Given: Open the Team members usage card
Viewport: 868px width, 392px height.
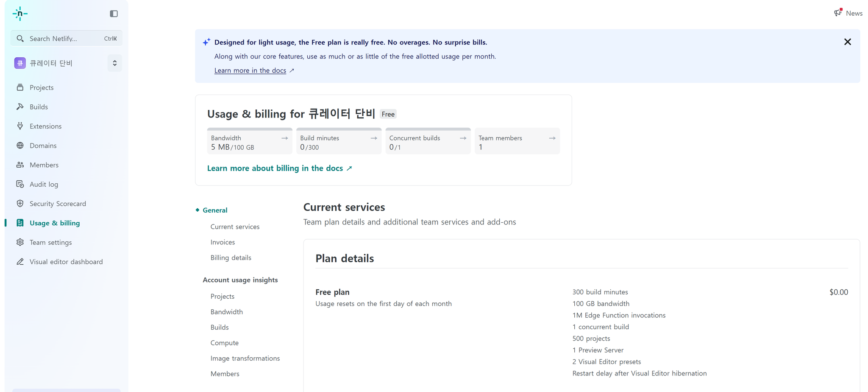Looking at the screenshot, I should [x=517, y=141].
